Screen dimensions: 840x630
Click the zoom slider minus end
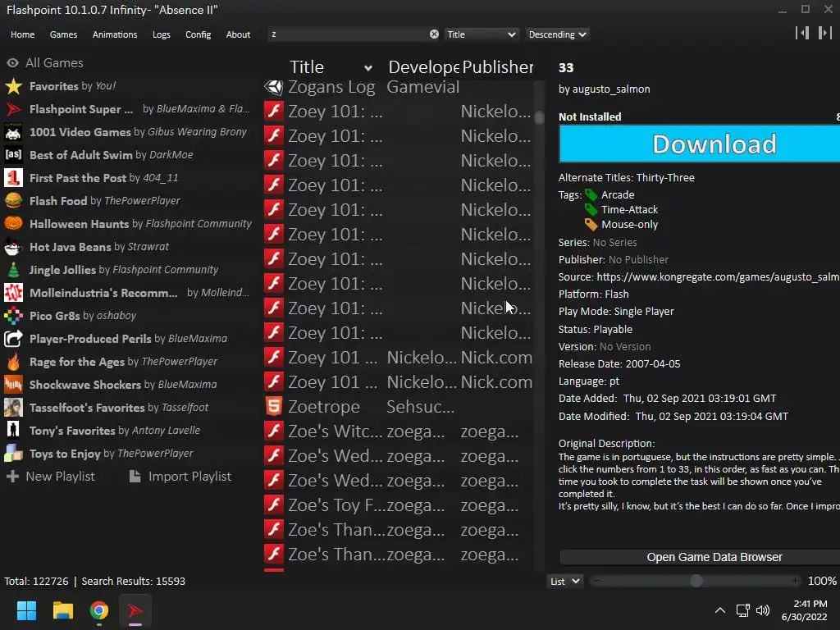pos(597,582)
